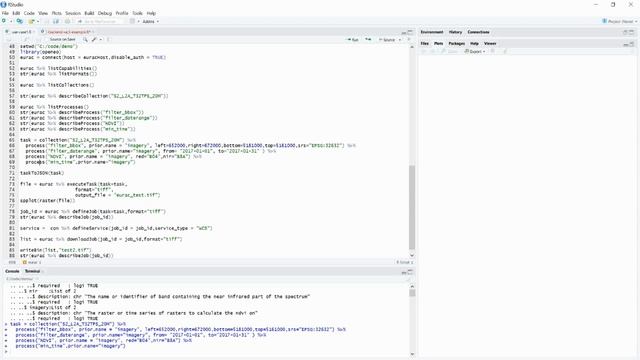Maximize the Environment pane
Viewport: 640px width, 360px height.
(631, 32)
